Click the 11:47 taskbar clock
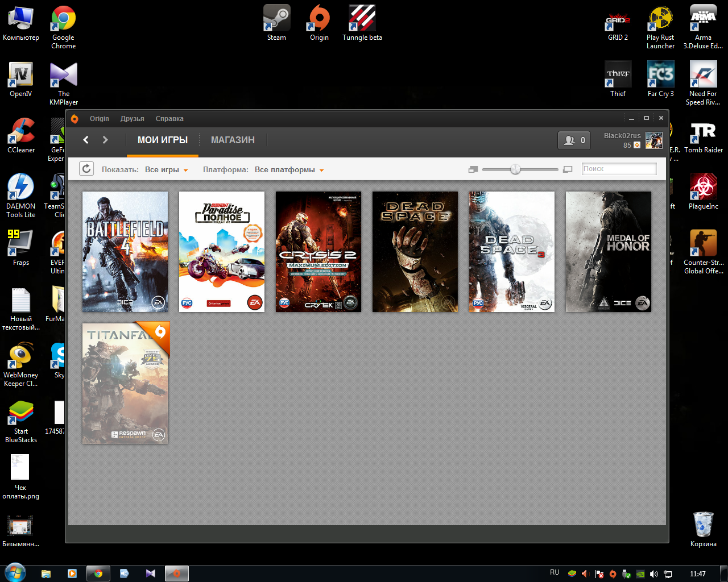Viewport: 728px width, 582px height. [698, 574]
